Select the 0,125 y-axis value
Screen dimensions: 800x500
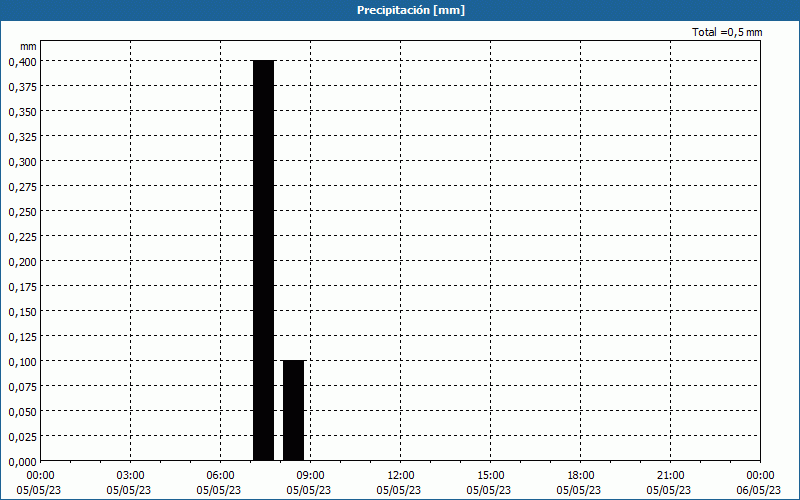coord(22,337)
